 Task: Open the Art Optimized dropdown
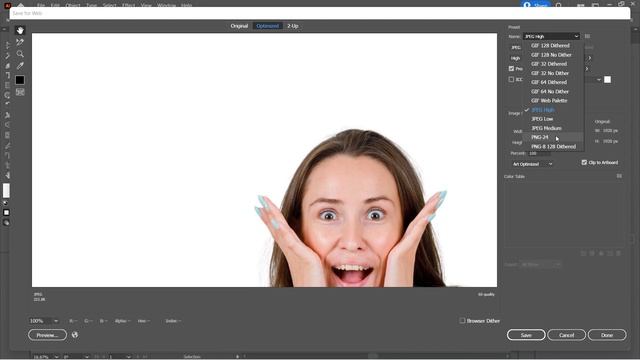[x=532, y=164]
